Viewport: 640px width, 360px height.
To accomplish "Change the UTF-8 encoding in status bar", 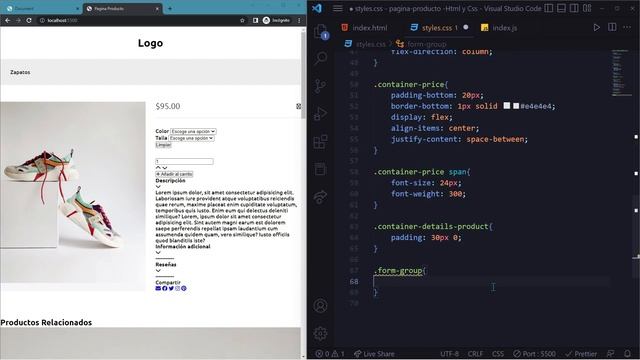I will pos(449,354).
